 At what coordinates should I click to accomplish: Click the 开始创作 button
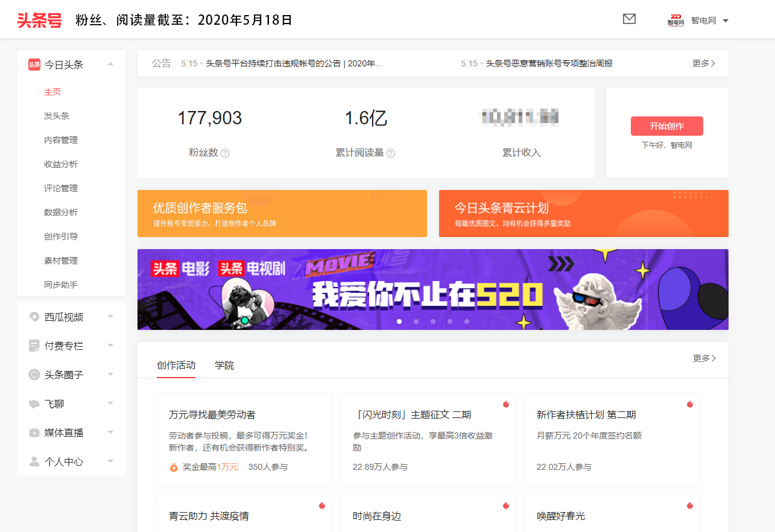[667, 126]
